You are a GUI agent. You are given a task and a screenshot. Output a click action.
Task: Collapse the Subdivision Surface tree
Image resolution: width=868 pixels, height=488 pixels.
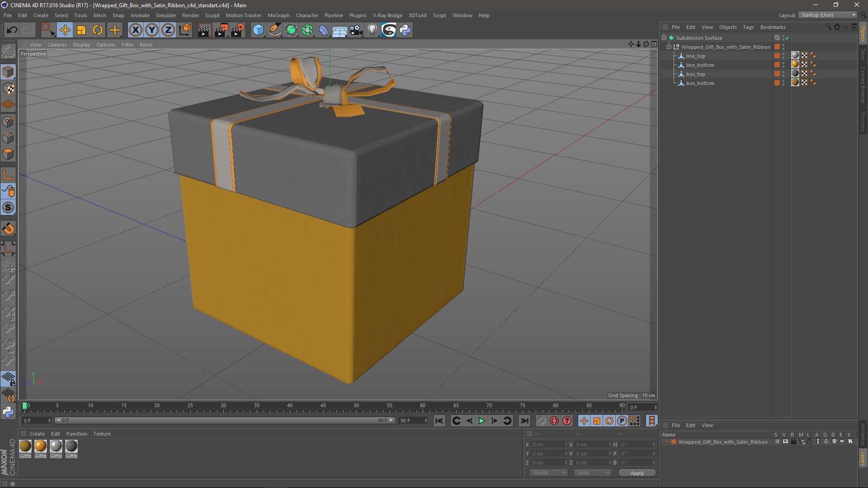click(x=664, y=38)
